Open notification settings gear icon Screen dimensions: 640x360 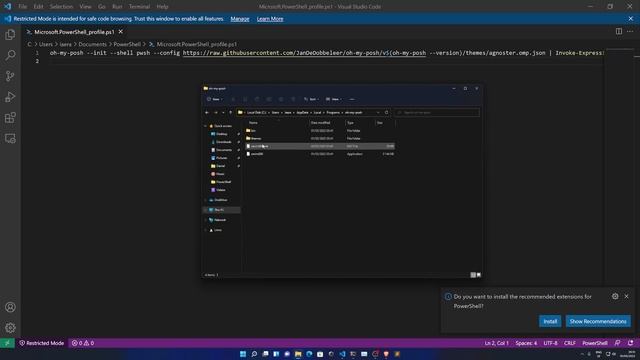click(615, 296)
